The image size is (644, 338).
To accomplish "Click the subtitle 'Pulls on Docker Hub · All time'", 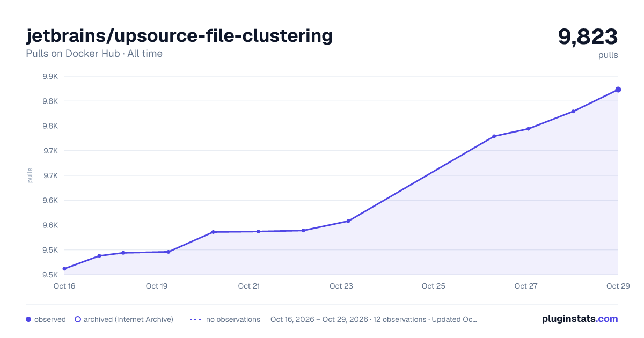I will (x=94, y=54).
